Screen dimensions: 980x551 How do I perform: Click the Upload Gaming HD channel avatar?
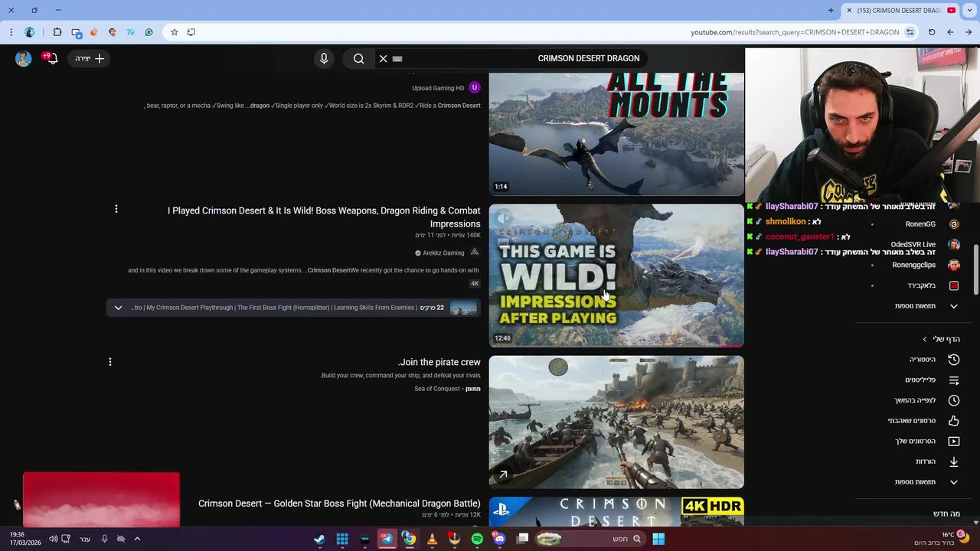(x=475, y=87)
